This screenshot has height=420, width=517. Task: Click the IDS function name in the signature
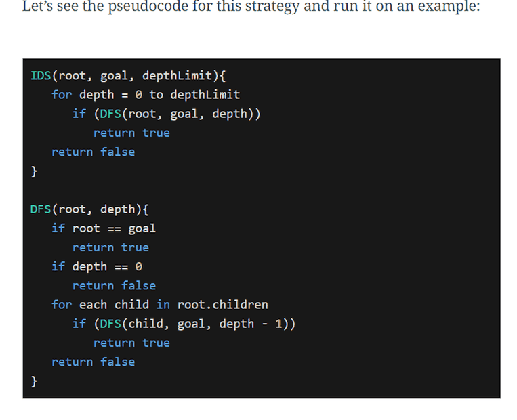pos(41,75)
